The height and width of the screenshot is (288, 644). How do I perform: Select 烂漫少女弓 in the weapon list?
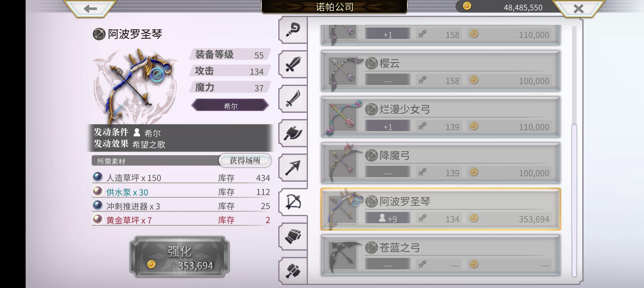point(441,117)
